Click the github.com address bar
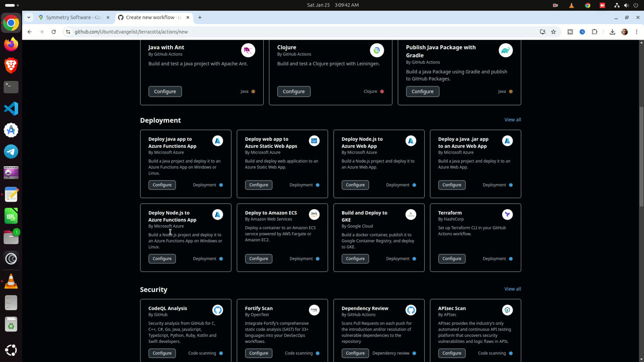This screenshot has width=644, height=362. pos(302,32)
